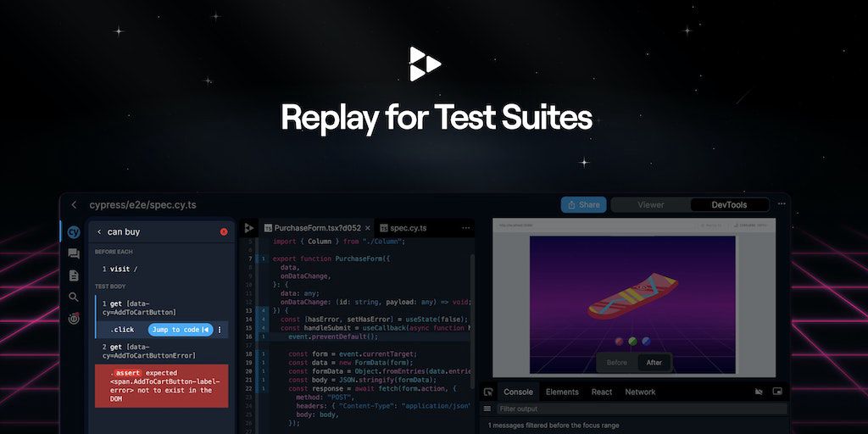Image resolution: width=868 pixels, height=434 pixels.
Task: Go back from the 'can buy' test
Action: (x=99, y=232)
